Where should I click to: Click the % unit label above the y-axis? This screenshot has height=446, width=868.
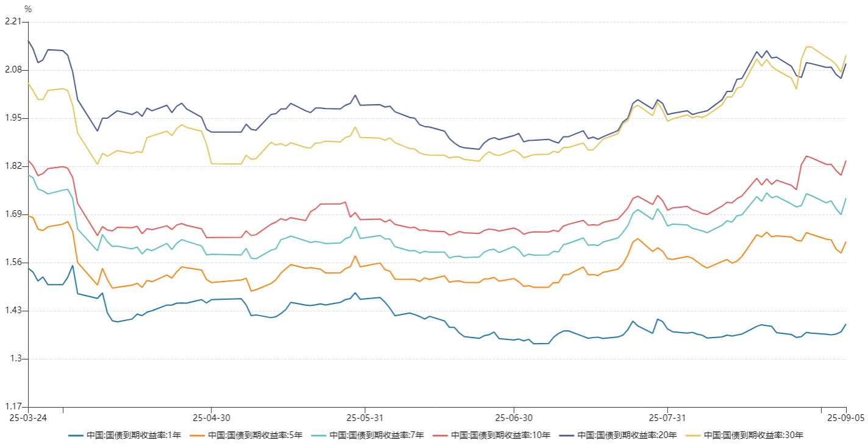point(28,9)
